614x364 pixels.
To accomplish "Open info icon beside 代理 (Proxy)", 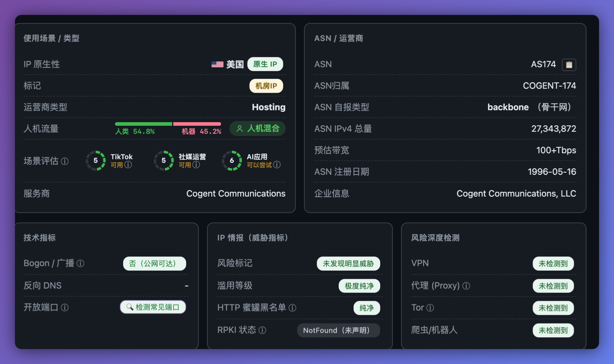I will [466, 286].
